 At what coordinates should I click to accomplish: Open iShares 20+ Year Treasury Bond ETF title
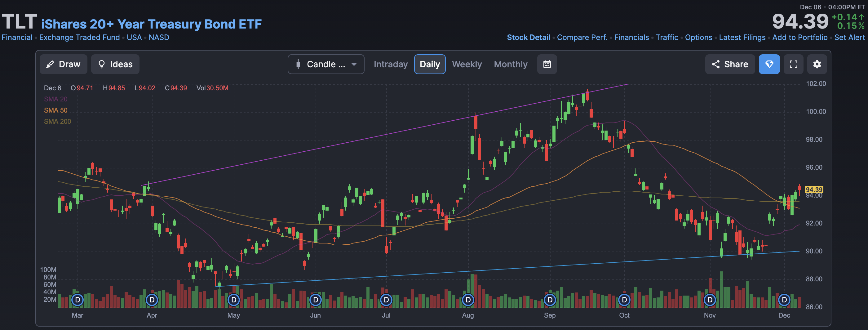tap(151, 24)
